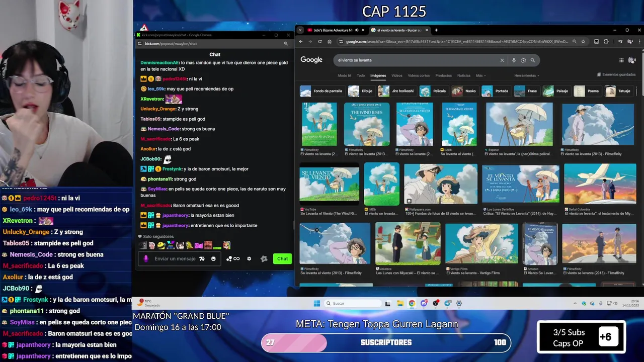This screenshot has width=644, height=362.
Task: Zoom icon in the Google address bar
Action: point(574,42)
